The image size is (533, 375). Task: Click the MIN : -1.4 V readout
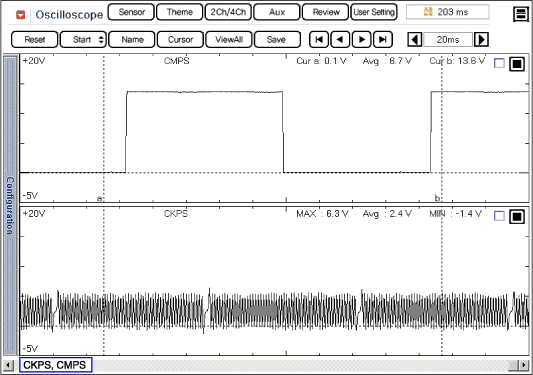pyautogui.click(x=455, y=214)
